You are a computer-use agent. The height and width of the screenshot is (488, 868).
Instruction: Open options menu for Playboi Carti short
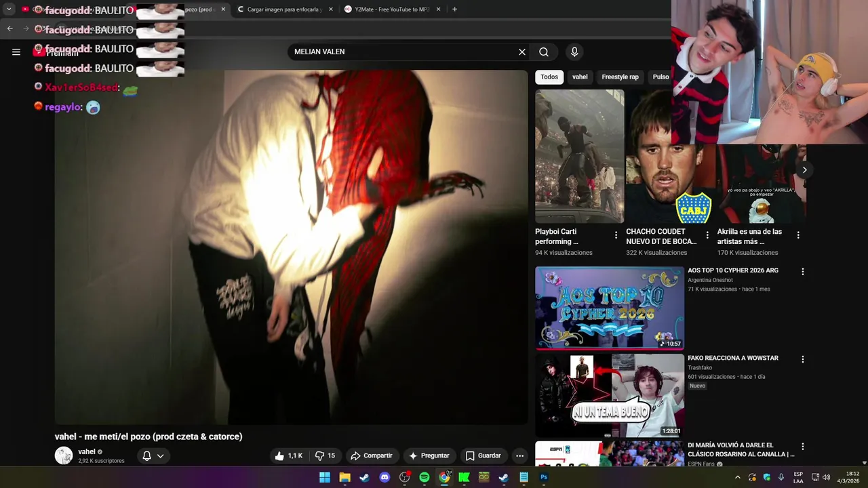(616, 235)
